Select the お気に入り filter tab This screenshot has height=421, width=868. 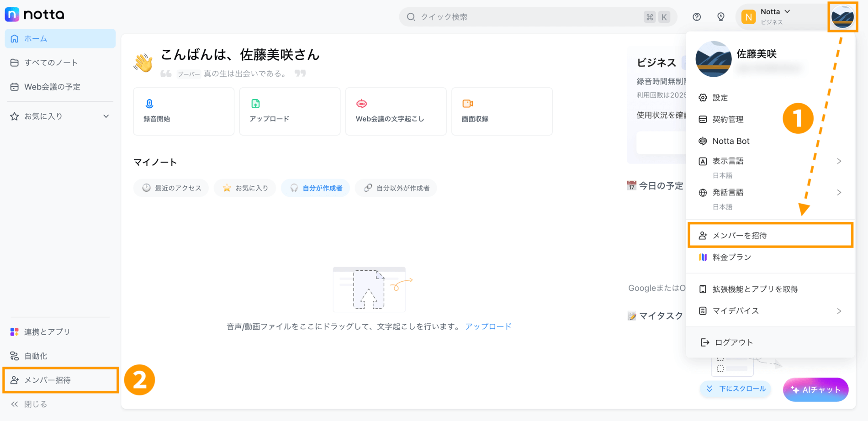(x=245, y=188)
